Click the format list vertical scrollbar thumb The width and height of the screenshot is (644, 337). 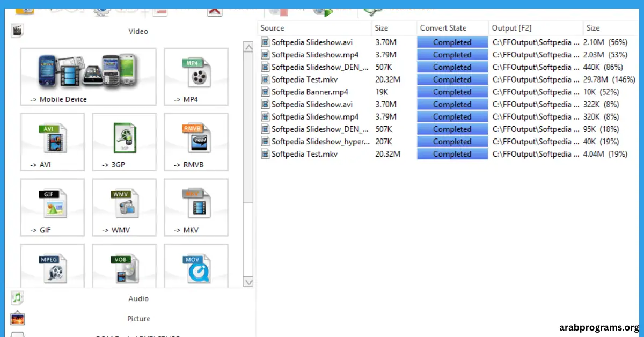[x=248, y=128]
